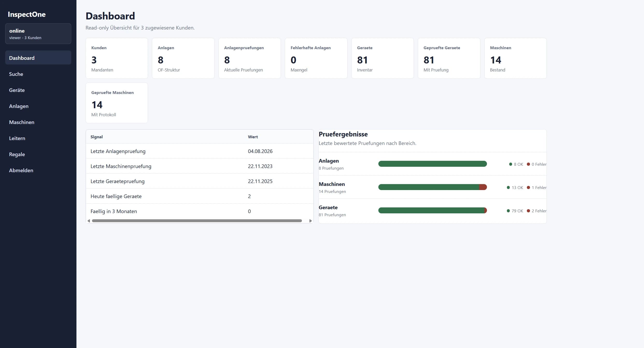This screenshot has width=644, height=348.
Task: Click the Anlagen green progress bar
Action: click(x=433, y=164)
